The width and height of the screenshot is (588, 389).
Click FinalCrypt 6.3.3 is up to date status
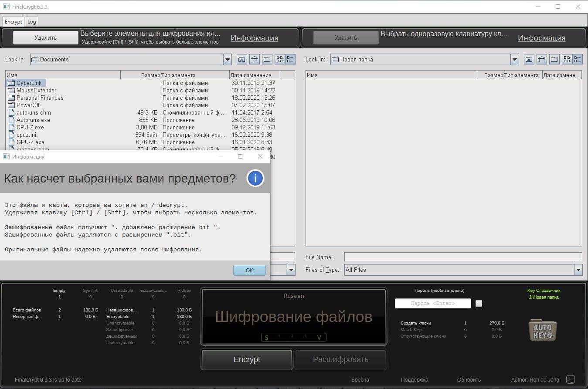[x=48, y=380]
